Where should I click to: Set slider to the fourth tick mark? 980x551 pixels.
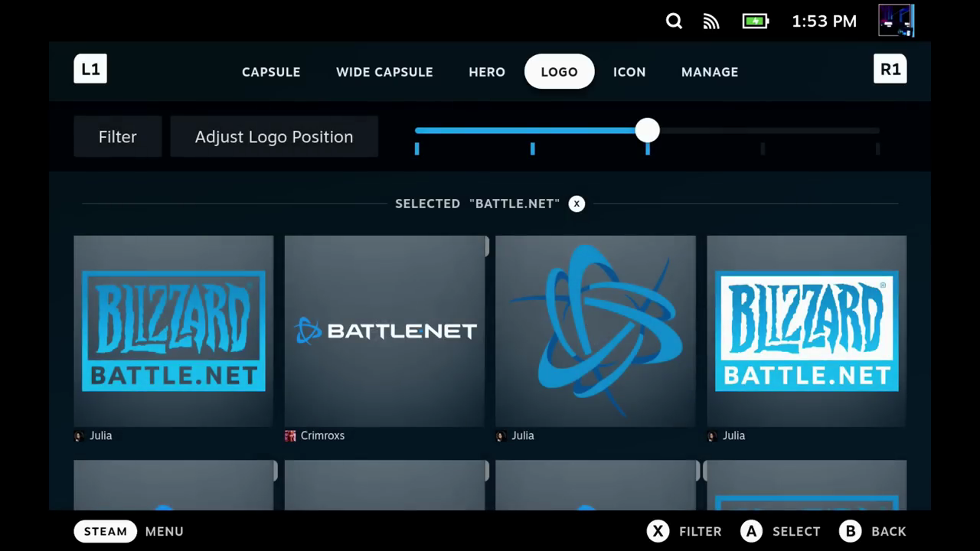pos(763,148)
